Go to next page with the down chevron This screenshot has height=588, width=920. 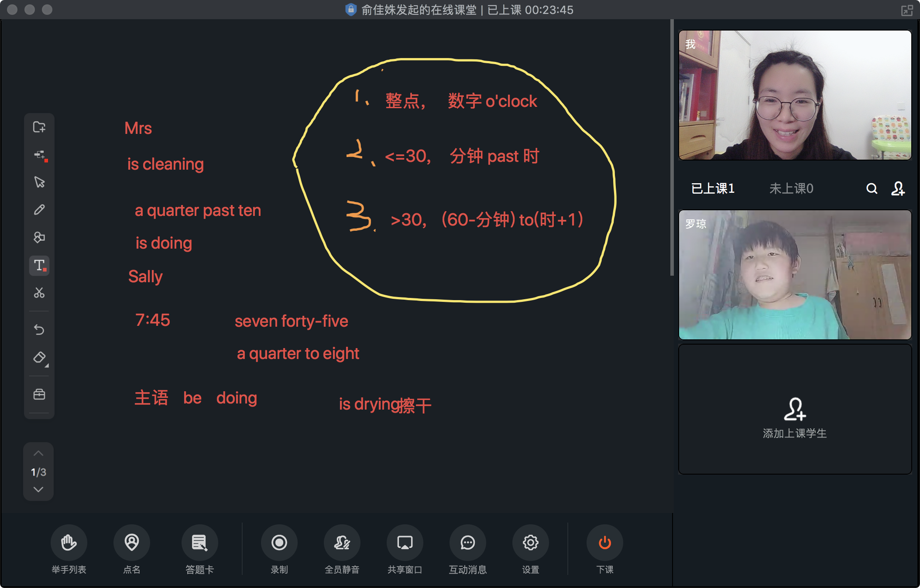(38, 489)
